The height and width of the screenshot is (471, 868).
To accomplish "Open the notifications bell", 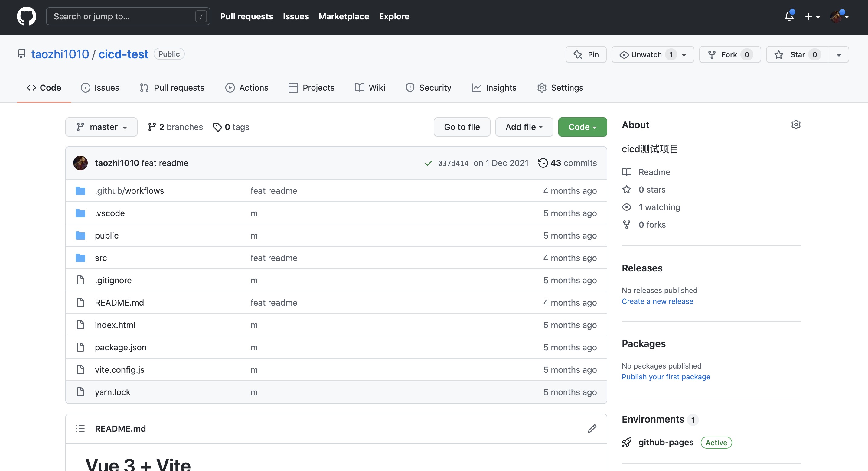I will [x=789, y=16].
